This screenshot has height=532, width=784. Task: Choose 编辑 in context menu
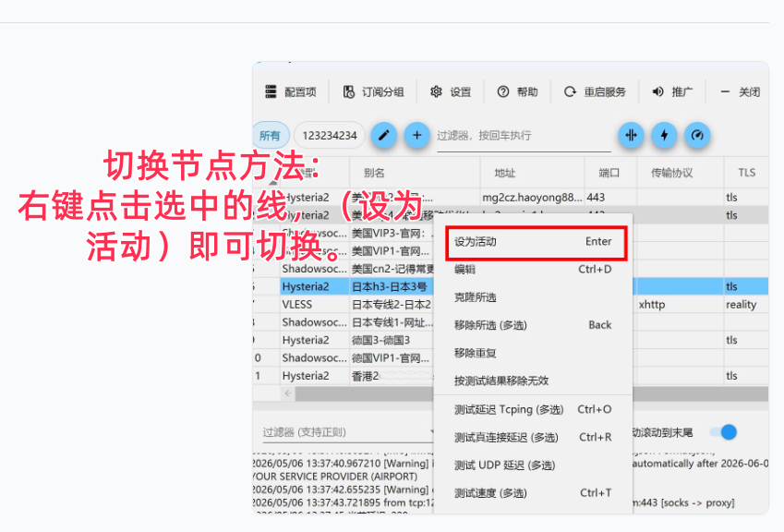533,270
